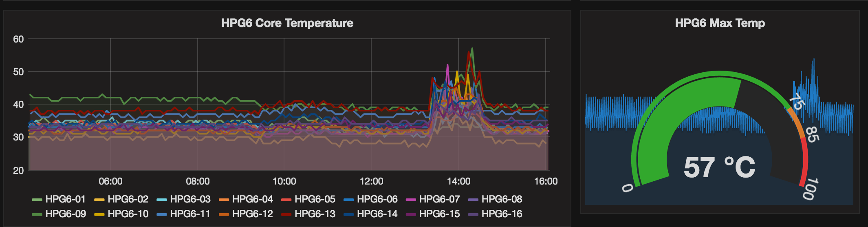
Task: Open the HPG6 Core Temperature panel title
Action: (287, 23)
